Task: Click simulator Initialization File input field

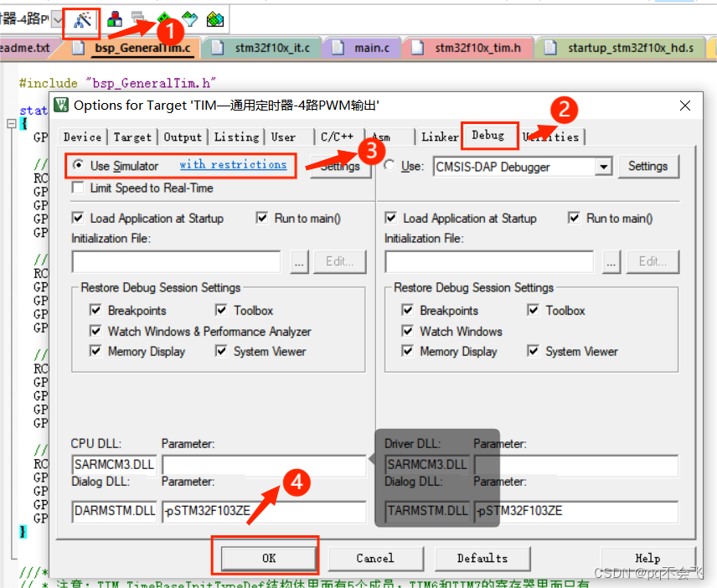Action: [x=176, y=262]
